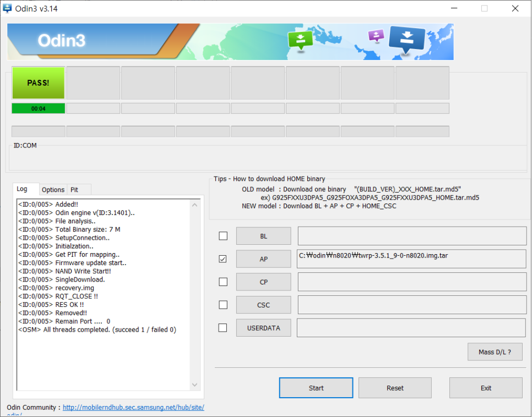Close the Odin3 v3.14 window
The image size is (532, 417).
coord(515,8)
